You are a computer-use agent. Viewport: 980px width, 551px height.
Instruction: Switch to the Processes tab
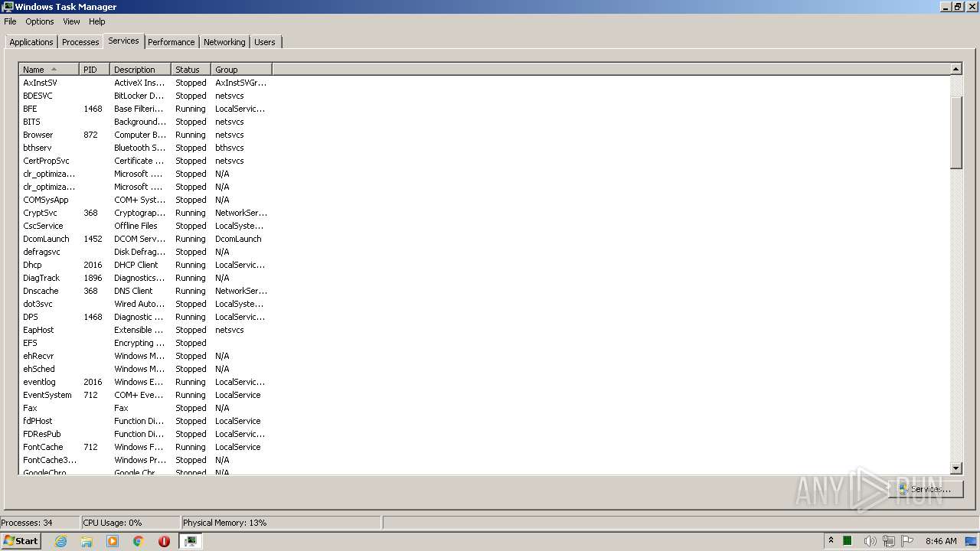(x=80, y=42)
